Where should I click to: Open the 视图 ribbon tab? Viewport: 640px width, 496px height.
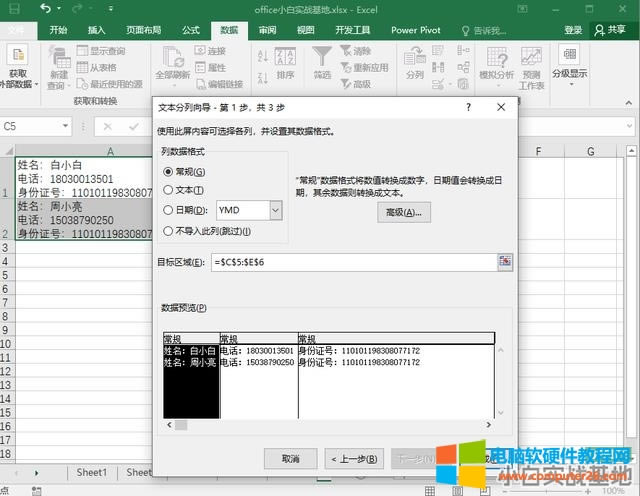[305, 30]
